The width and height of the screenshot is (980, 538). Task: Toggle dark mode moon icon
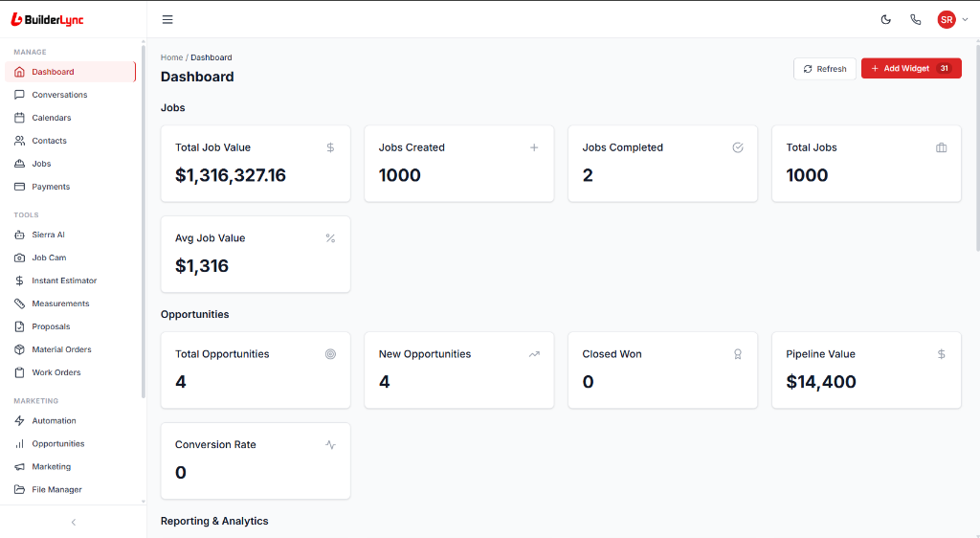click(885, 19)
